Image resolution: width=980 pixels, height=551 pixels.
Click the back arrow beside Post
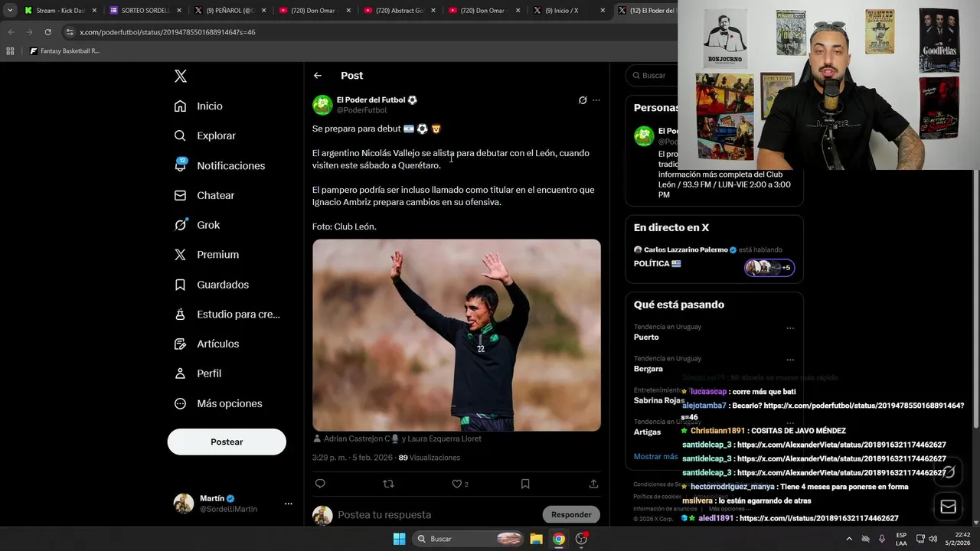318,76
